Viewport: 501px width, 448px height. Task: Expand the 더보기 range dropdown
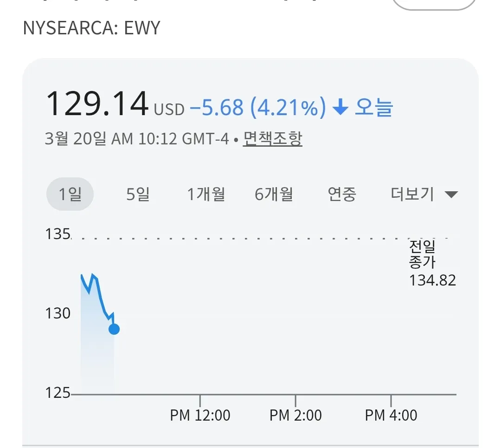tap(412, 194)
